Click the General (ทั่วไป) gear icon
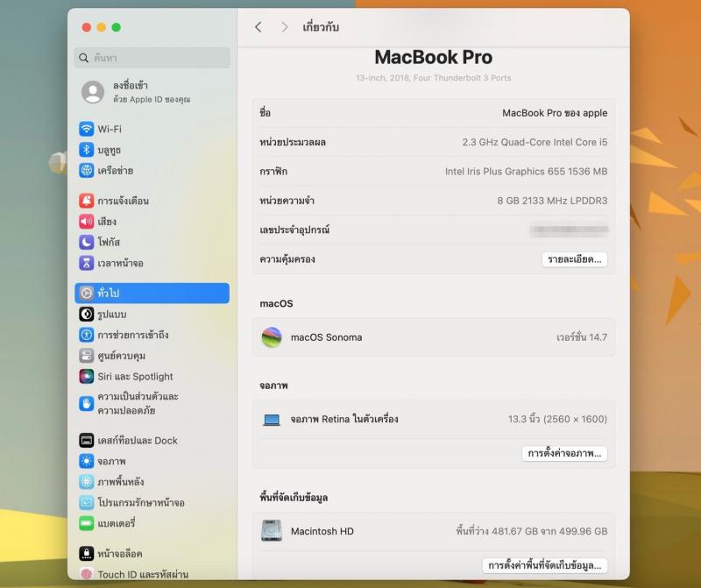This screenshot has height=588, width=701. tap(86, 293)
